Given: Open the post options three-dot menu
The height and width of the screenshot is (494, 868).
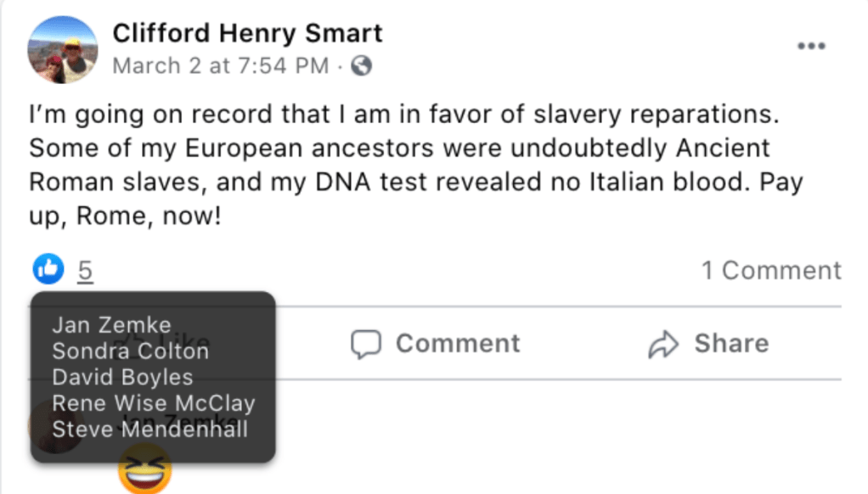Looking at the screenshot, I should tap(810, 46).
